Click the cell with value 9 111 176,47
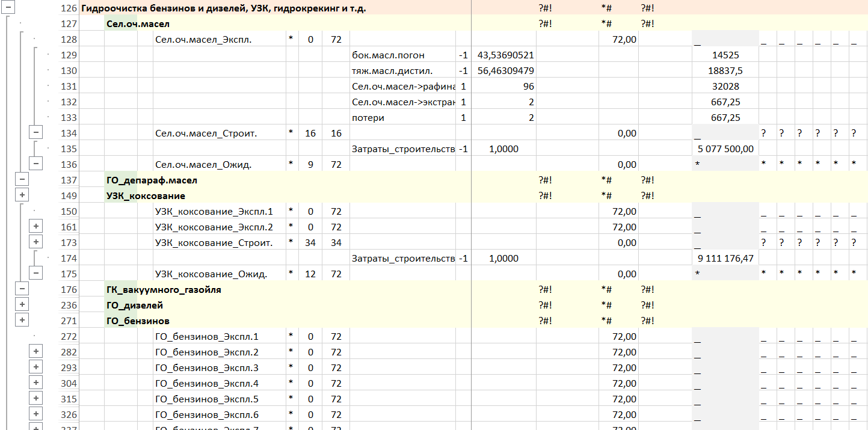 pos(724,258)
